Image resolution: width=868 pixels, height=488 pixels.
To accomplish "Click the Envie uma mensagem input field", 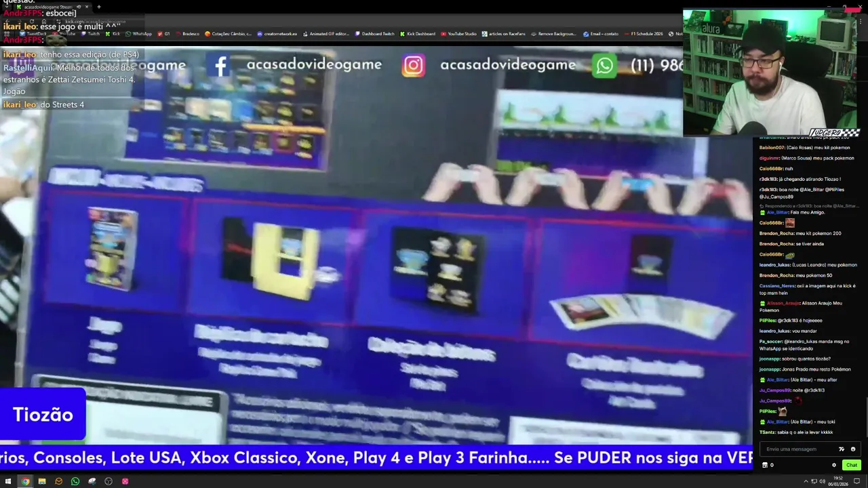I will [x=810, y=449].
